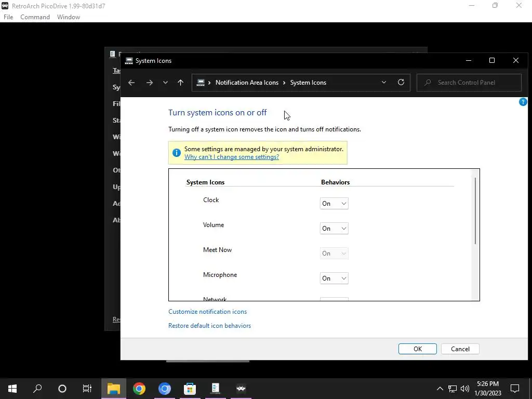This screenshot has height=399, width=532.
Task: Open recent locations chevron dropdown
Action: click(x=165, y=83)
